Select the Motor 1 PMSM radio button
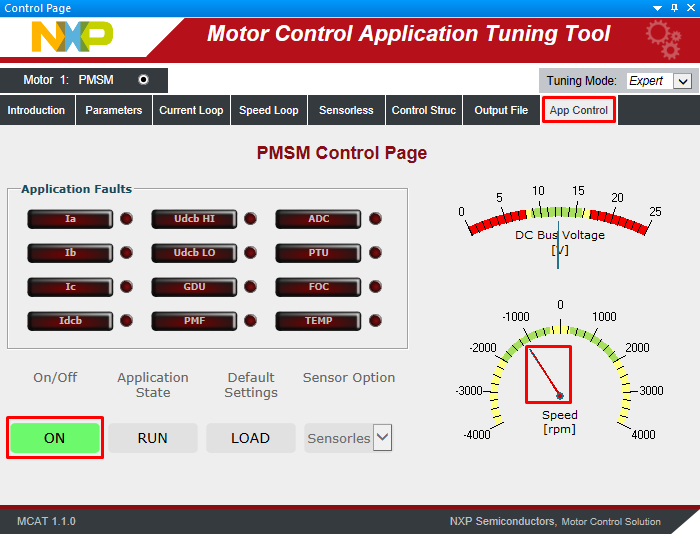The width and height of the screenshot is (700, 534). (143, 80)
